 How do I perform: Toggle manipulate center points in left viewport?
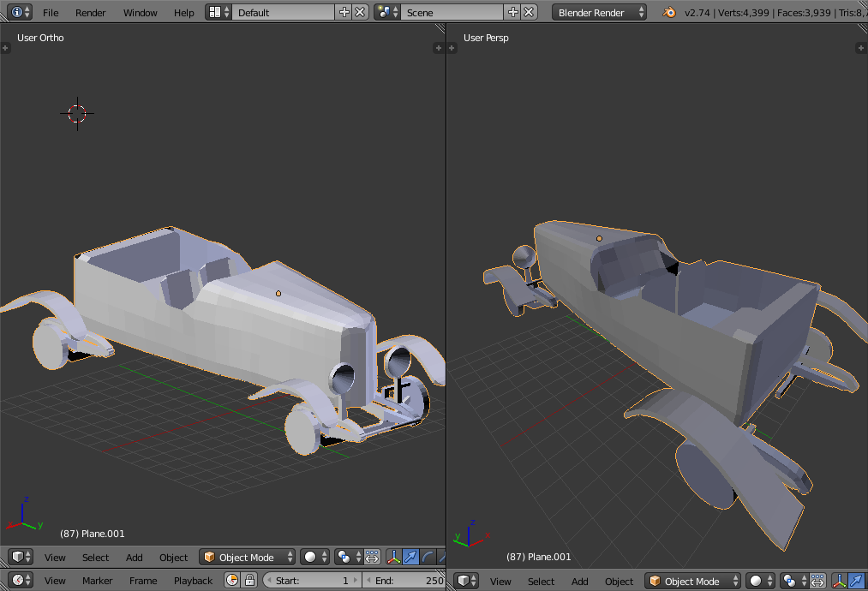372,557
